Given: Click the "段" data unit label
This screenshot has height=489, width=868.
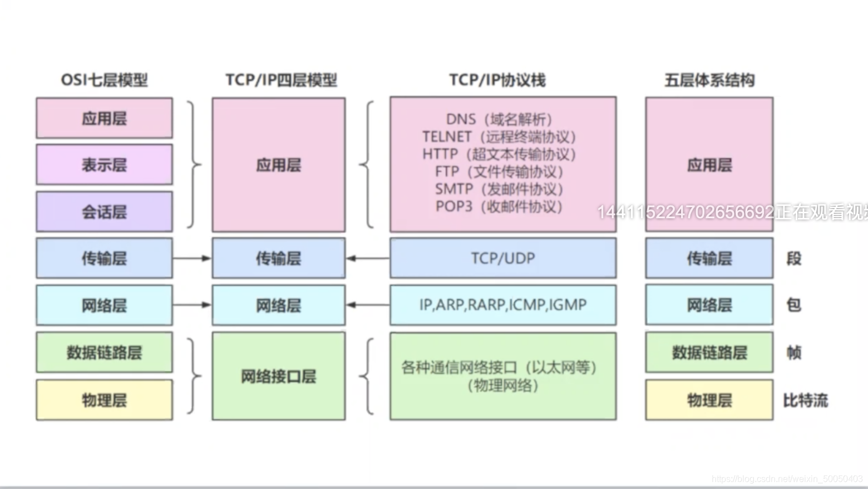Looking at the screenshot, I should click(794, 258).
